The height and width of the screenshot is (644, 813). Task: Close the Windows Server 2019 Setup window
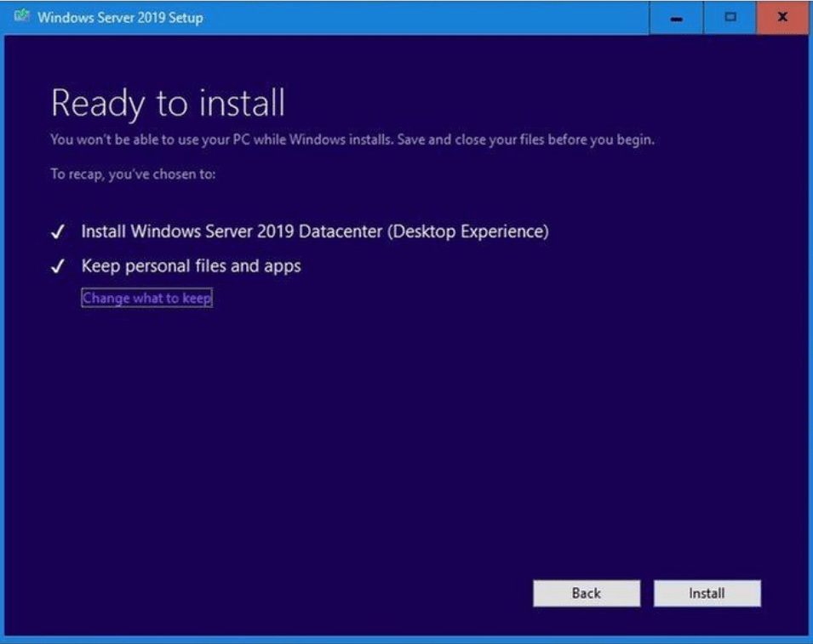782,18
